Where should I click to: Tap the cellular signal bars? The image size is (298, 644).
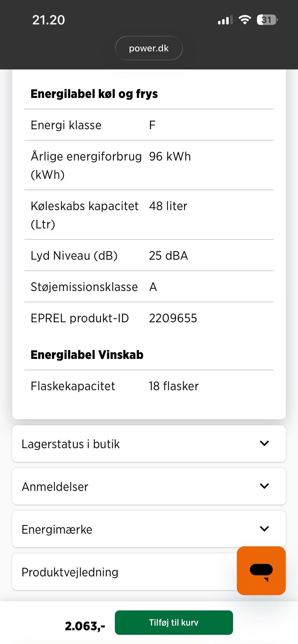coord(225,20)
